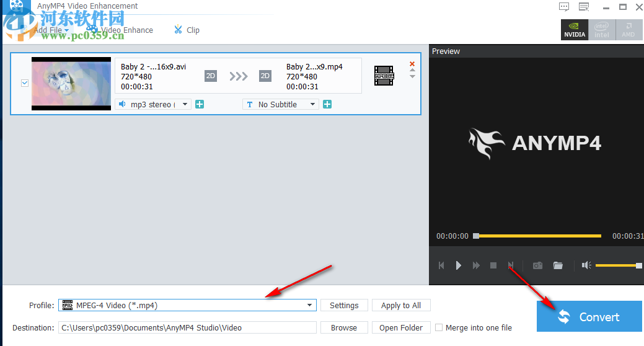Add a subtitle with plus icon

pos(327,104)
